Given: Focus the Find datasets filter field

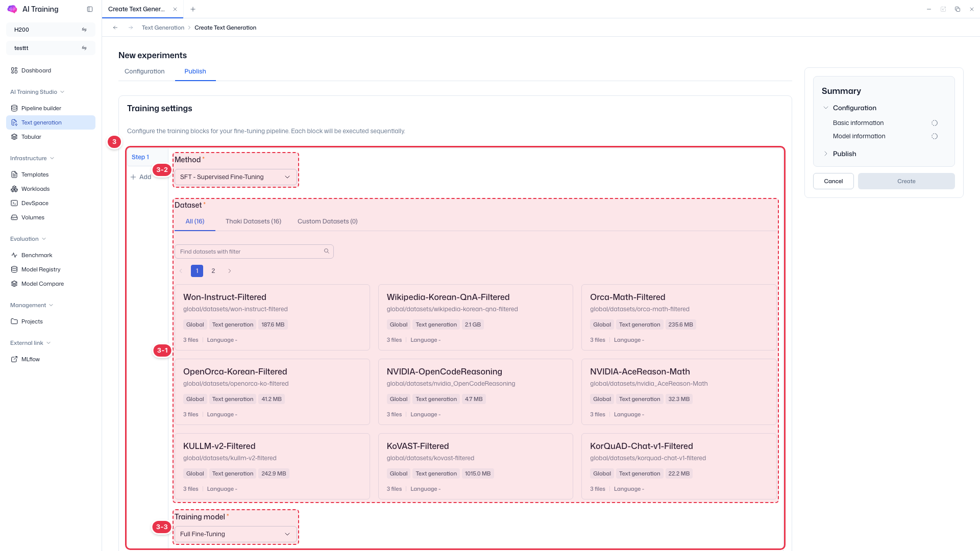Looking at the screenshot, I should (254, 252).
